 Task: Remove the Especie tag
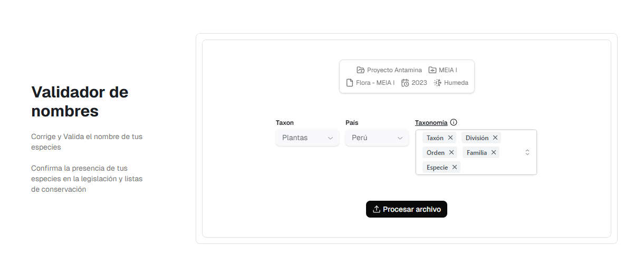click(x=455, y=167)
